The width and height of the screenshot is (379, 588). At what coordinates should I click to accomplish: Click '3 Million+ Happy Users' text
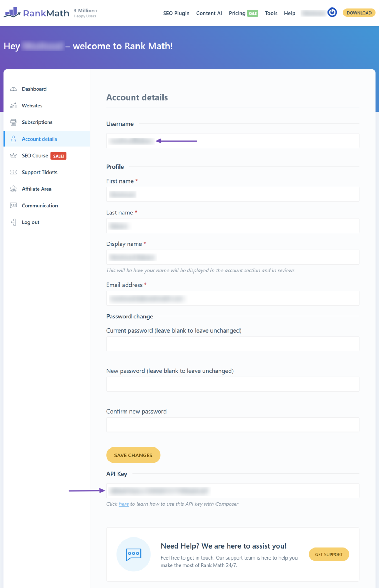pyautogui.click(x=86, y=13)
